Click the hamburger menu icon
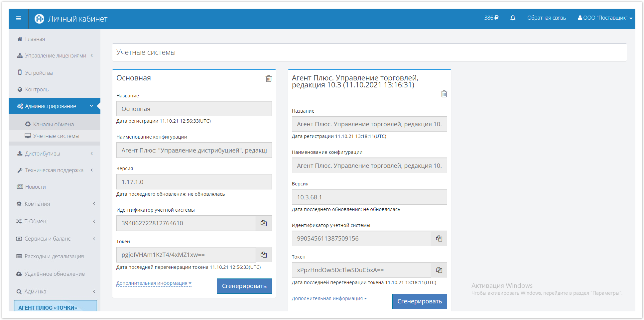The width and height of the screenshot is (644, 320). coord(19,19)
